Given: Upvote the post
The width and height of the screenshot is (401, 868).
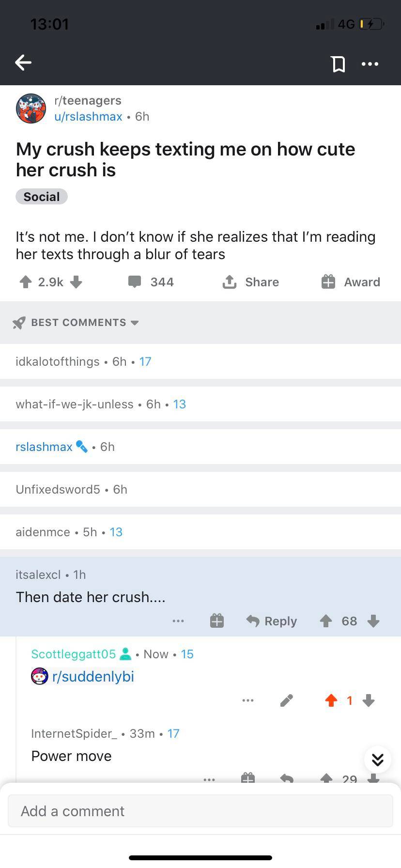Looking at the screenshot, I should pos(25,282).
